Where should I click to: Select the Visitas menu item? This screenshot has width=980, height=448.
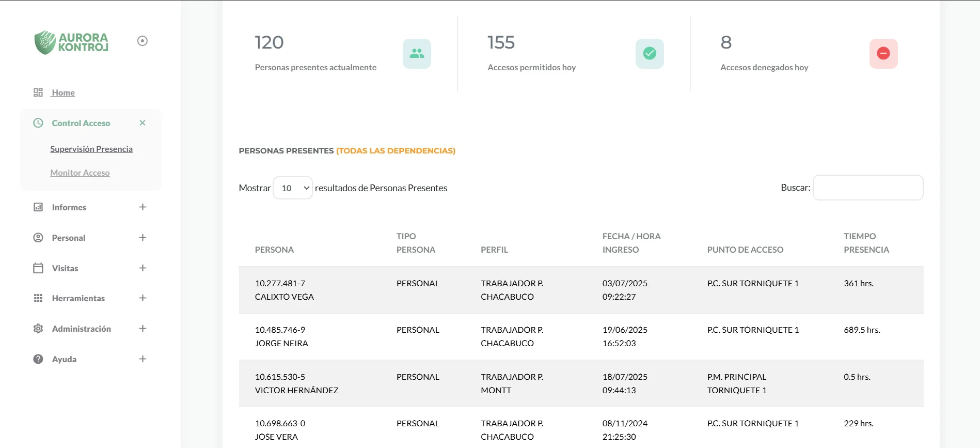click(65, 268)
